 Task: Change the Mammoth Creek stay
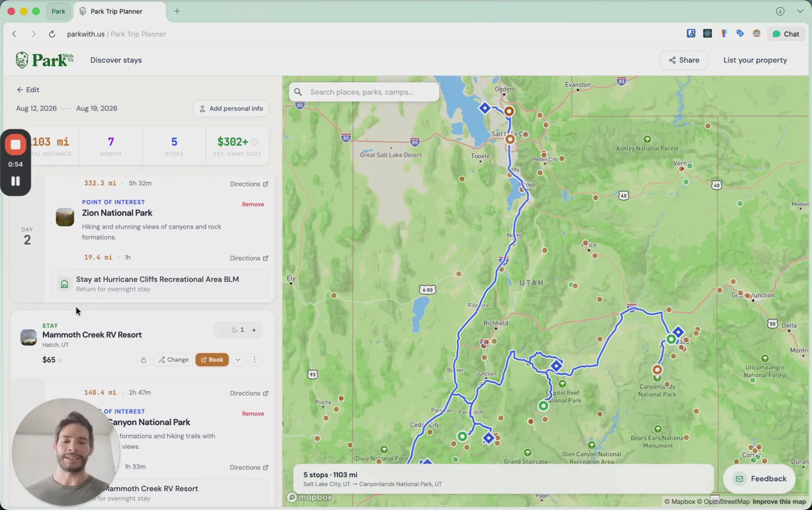tap(173, 360)
